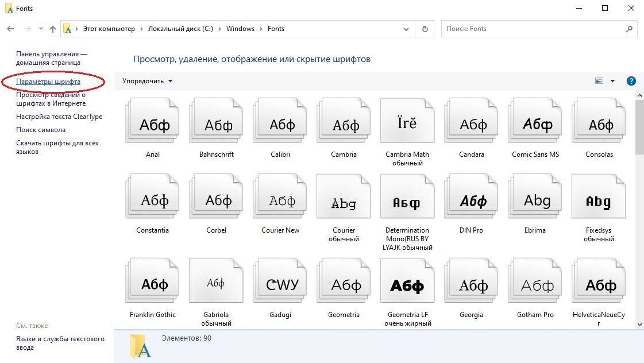Select the Ebrima font icon
Viewport: 644px width, 363px height.
[535, 196]
